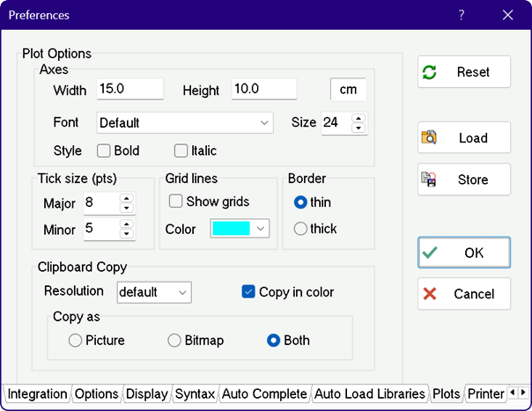This screenshot has height=411, width=532.
Task: Click the Load folder icon
Action: click(430, 137)
